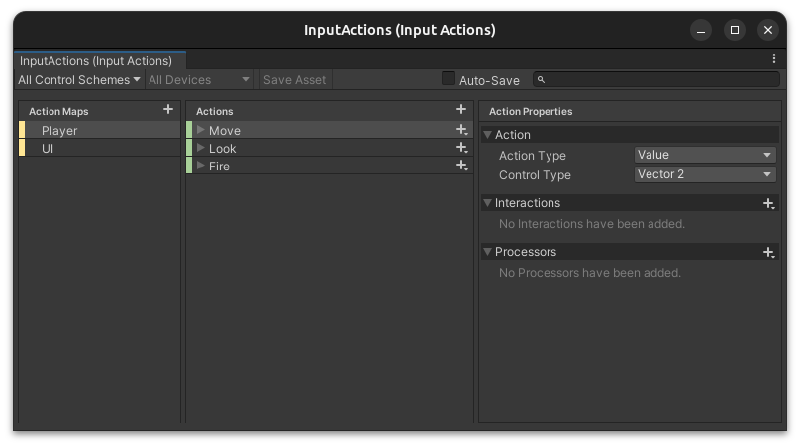Select the Fire action row

(330, 166)
